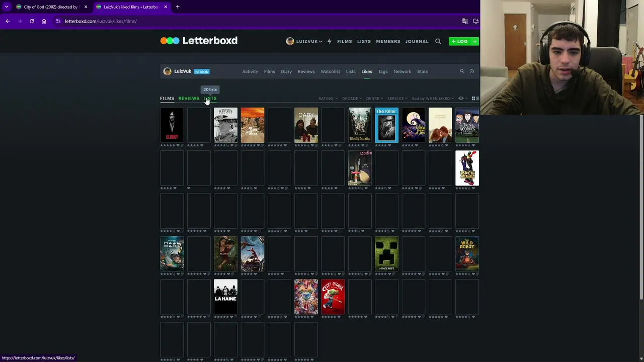
Task: View site information icon in address bar
Action: 58,21
